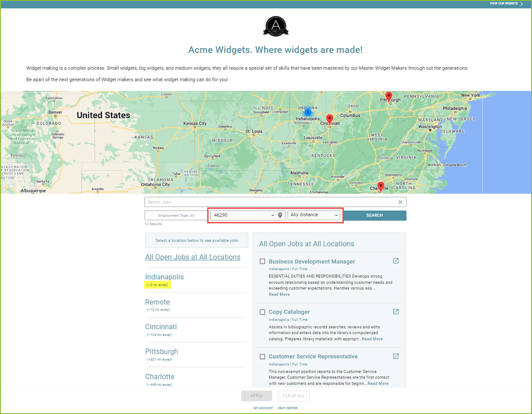Click the '(~12 mi away)' distance text
Image resolution: width=532 pixels, height=414 pixels.
coord(158,310)
